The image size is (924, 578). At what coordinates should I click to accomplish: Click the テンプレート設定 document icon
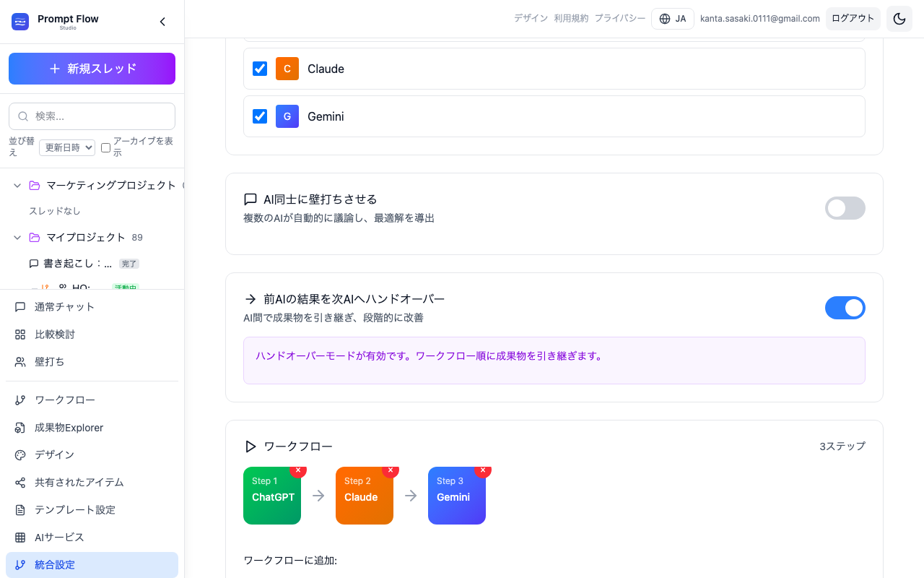pos(20,510)
